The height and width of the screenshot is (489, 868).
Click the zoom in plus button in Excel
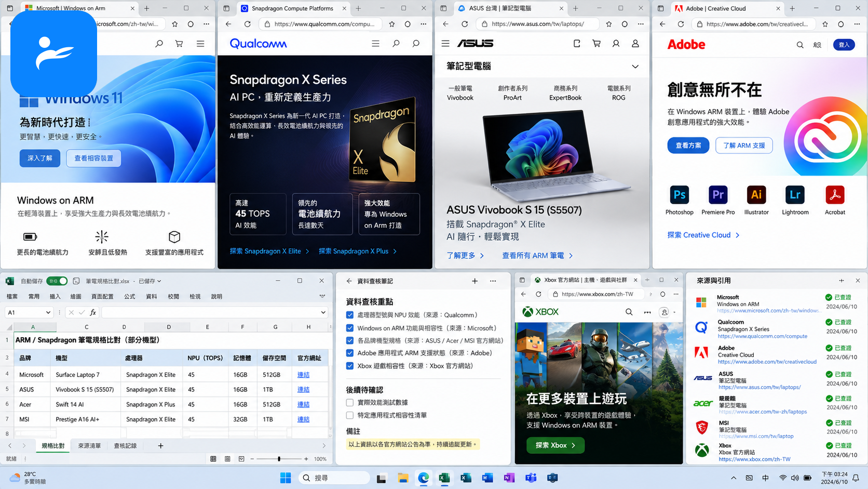pyautogui.click(x=306, y=459)
